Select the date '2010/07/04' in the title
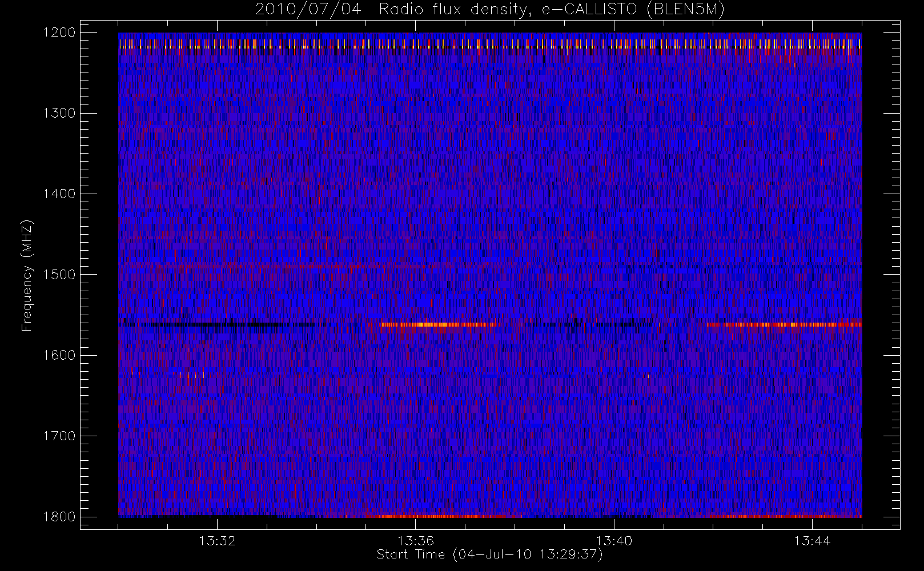This screenshot has height=571, width=924. [x=308, y=10]
